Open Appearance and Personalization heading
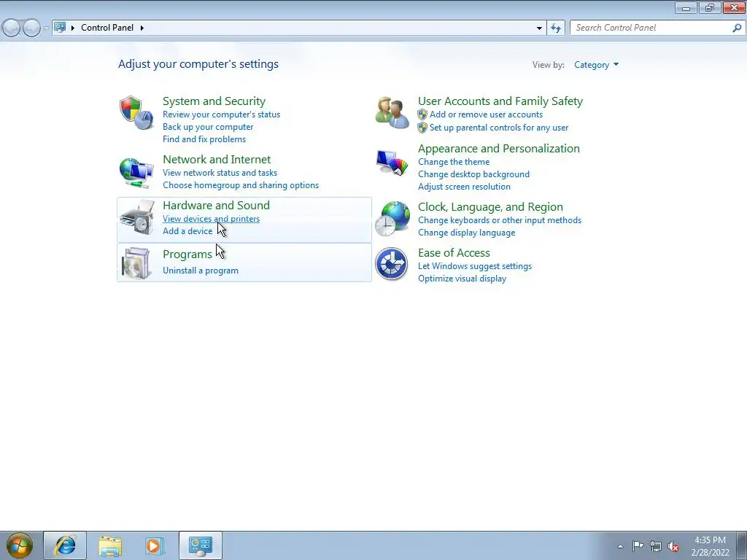Screen dimensions: 747x560 tap(499, 149)
